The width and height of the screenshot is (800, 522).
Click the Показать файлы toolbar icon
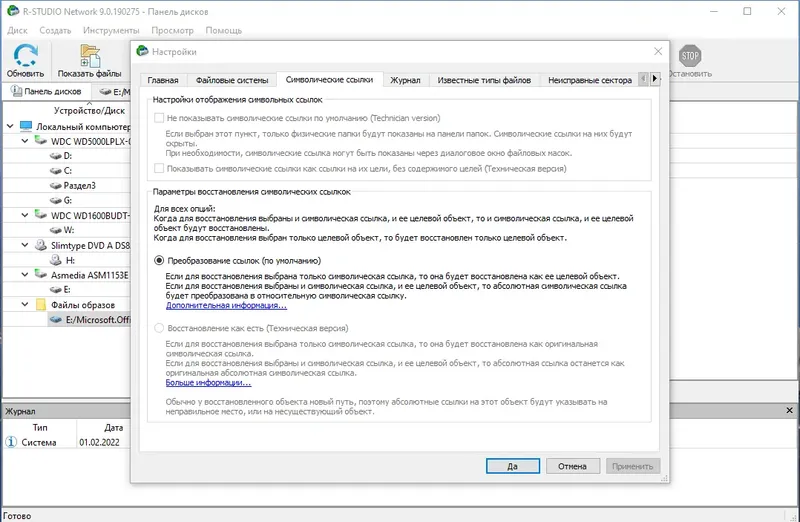(90, 56)
